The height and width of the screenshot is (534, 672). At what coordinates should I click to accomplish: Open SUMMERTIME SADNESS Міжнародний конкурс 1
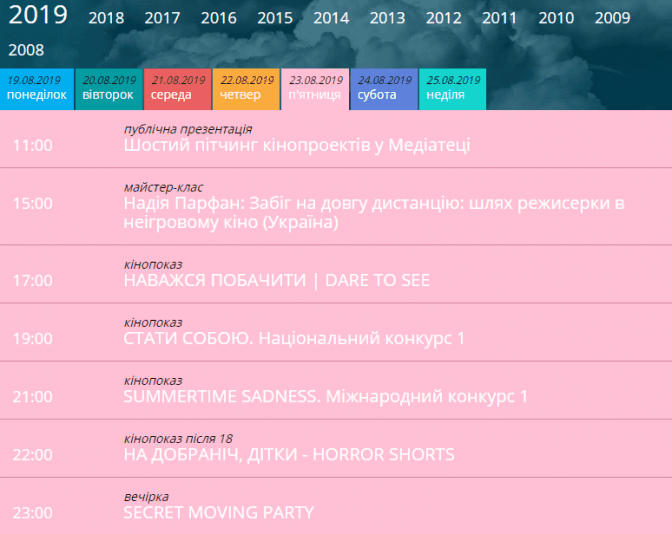pos(325,396)
